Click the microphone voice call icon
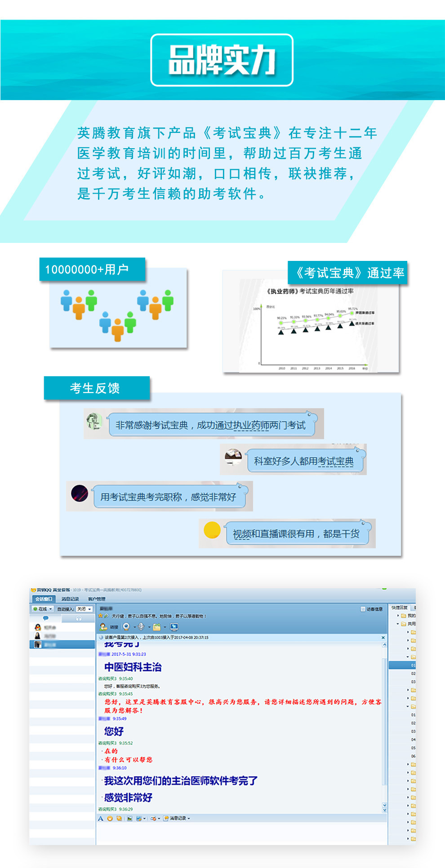The height and width of the screenshot is (868, 445). pos(141,627)
